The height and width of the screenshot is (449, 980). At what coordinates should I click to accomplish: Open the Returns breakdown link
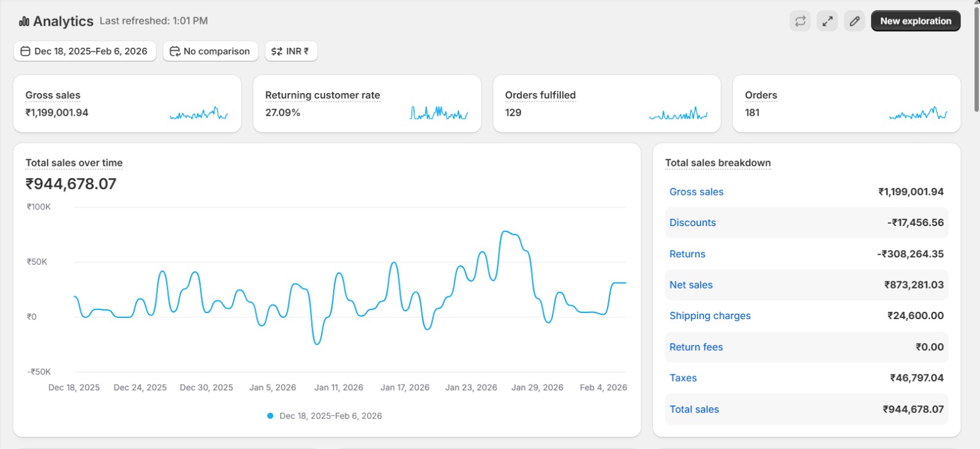[687, 254]
